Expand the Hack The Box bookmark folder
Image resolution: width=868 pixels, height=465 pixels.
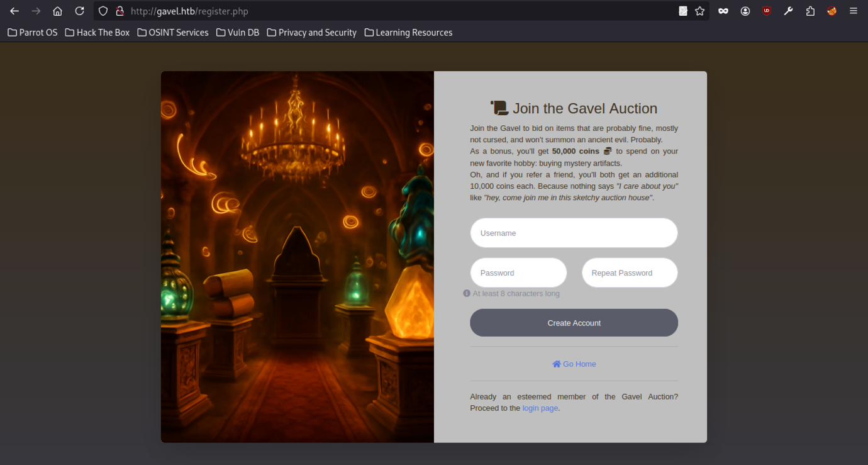97,33
